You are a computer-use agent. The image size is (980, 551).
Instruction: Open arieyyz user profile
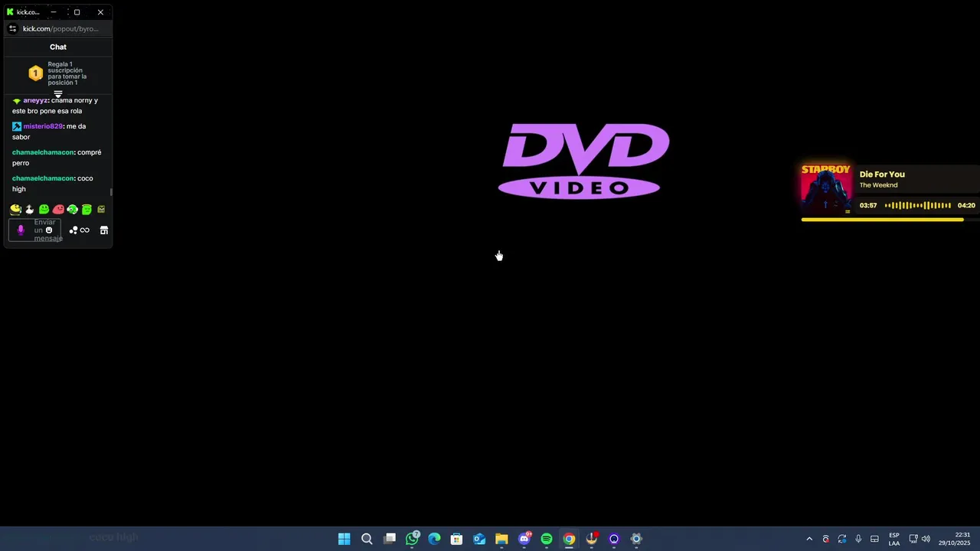tap(35, 100)
